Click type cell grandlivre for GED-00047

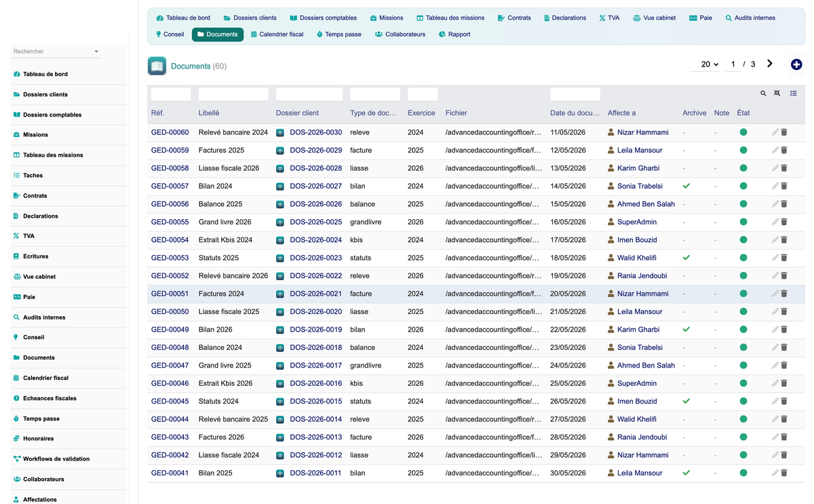pyautogui.click(x=366, y=366)
